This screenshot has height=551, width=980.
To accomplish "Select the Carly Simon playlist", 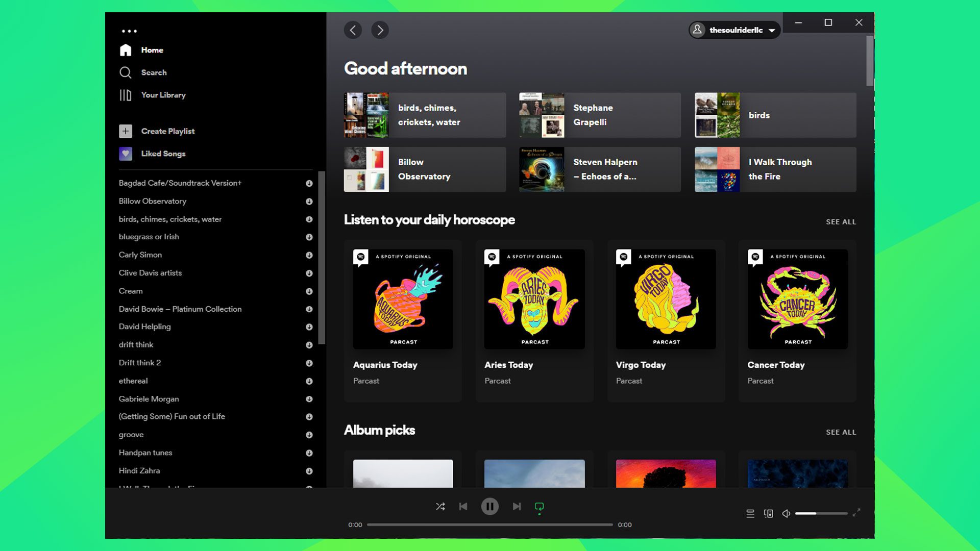I will [140, 255].
